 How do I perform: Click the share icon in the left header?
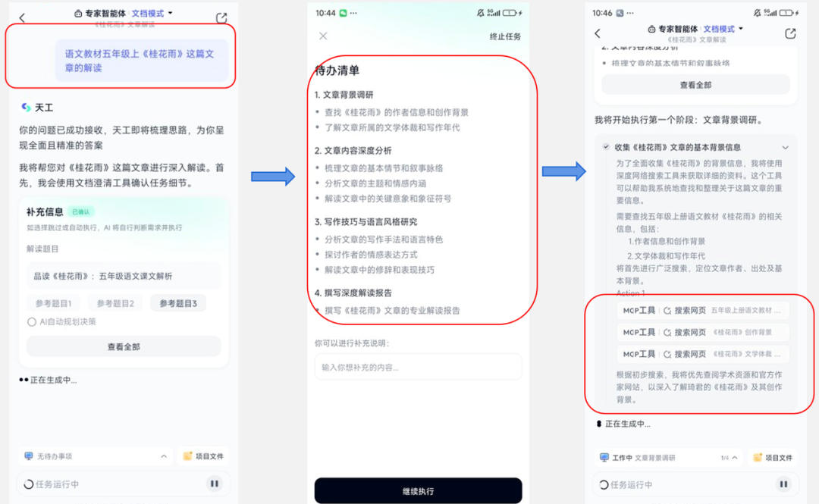(x=221, y=17)
